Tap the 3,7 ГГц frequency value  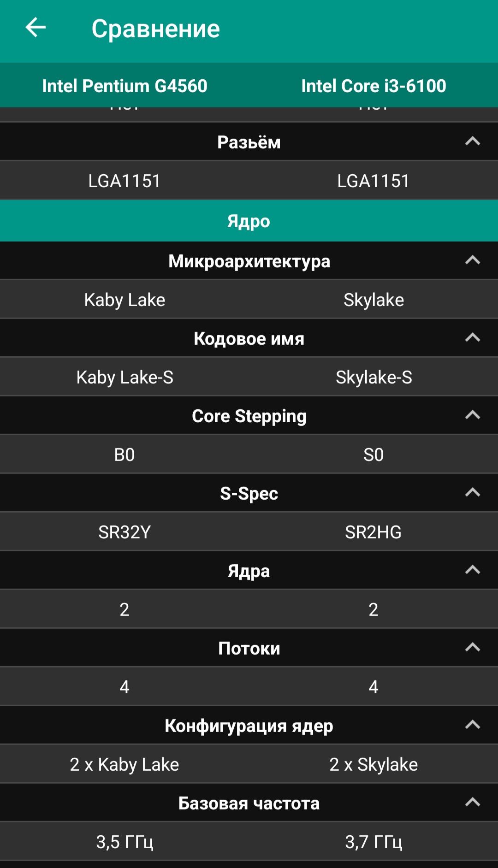(x=373, y=842)
